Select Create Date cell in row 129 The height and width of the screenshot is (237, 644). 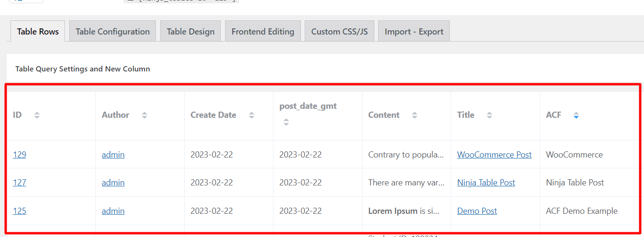(x=229, y=154)
